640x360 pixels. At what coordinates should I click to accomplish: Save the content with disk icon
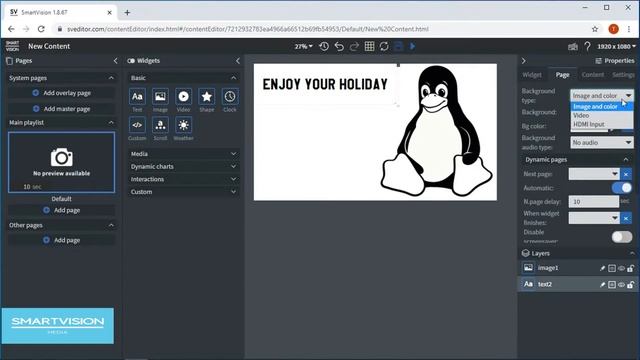399,47
